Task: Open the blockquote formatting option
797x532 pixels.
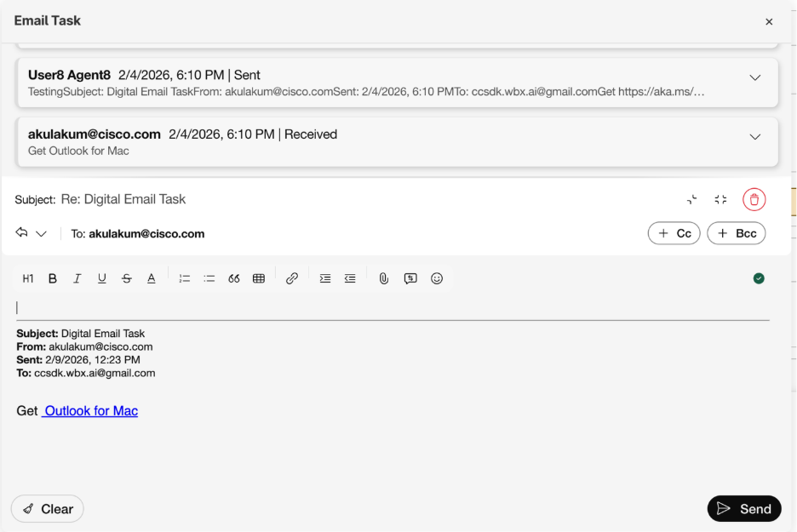Action: coord(234,278)
